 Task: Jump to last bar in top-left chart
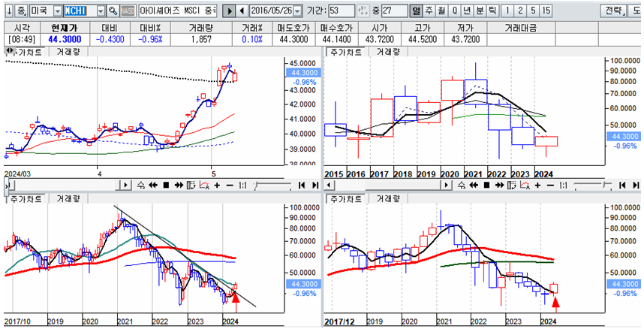click(x=315, y=185)
